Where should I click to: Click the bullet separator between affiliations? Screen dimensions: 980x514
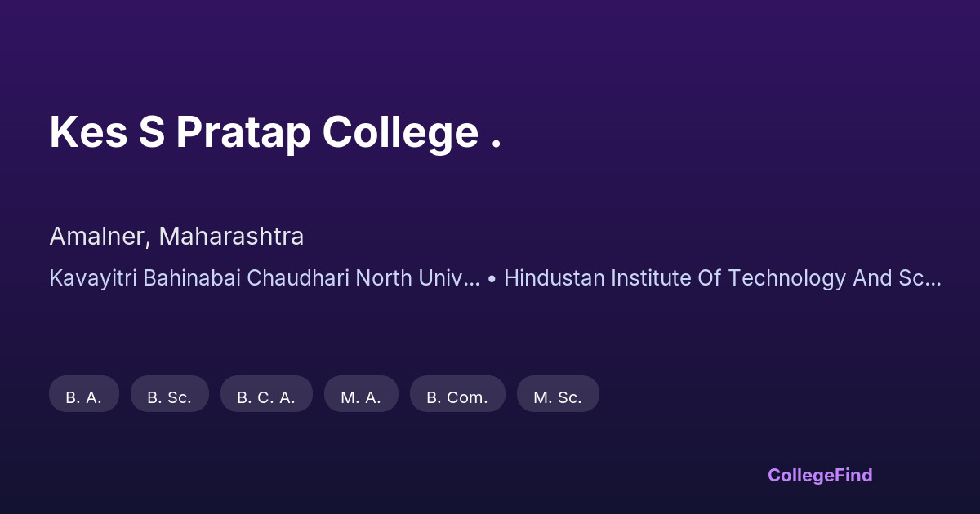click(x=492, y=279)
